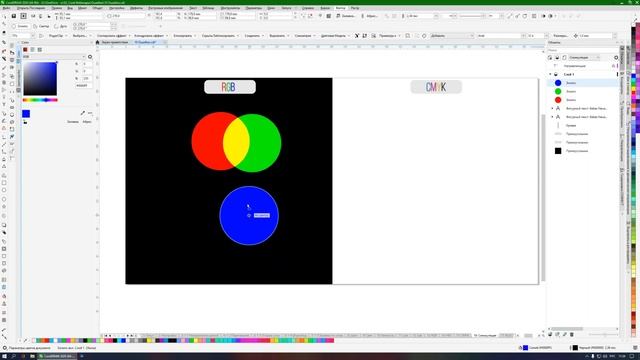Pick blue in the right color palette
This screenshot has height=360, width=640.
[x=633, y=76]
